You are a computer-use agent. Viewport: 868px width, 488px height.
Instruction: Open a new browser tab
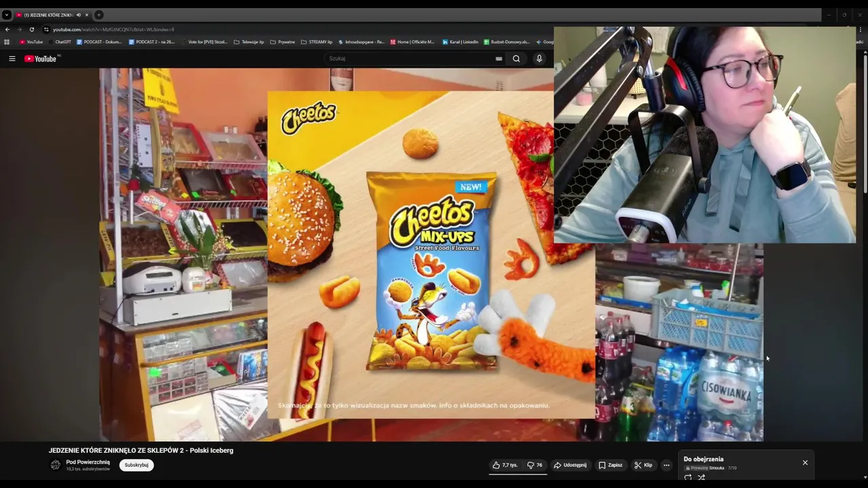click(98, 15)
